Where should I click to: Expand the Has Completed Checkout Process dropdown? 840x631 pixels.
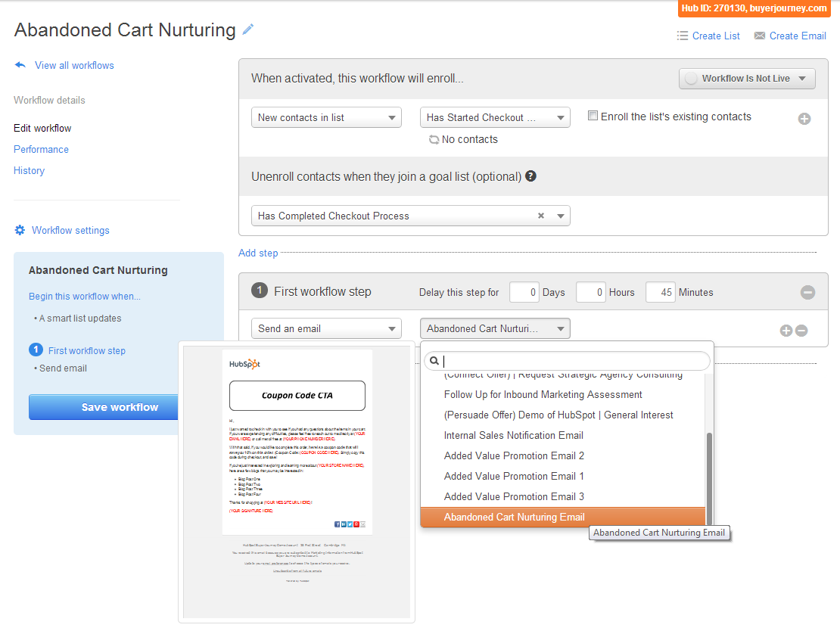[x=560, y=216]
